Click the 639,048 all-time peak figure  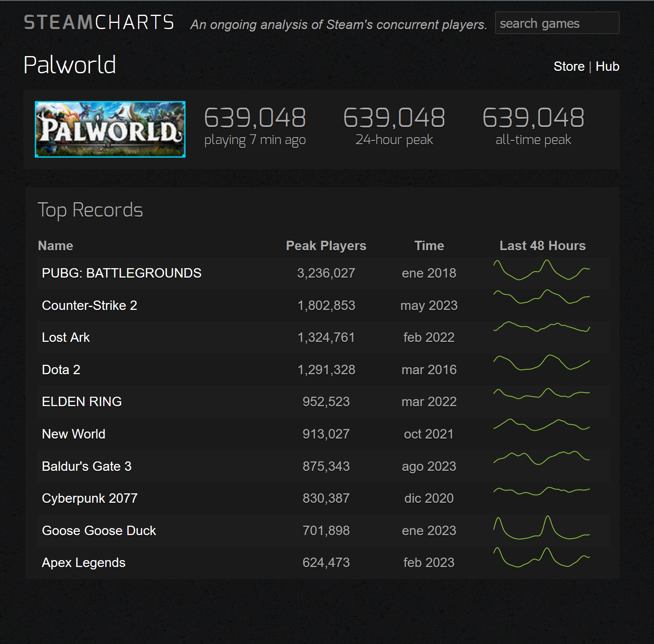533,118
